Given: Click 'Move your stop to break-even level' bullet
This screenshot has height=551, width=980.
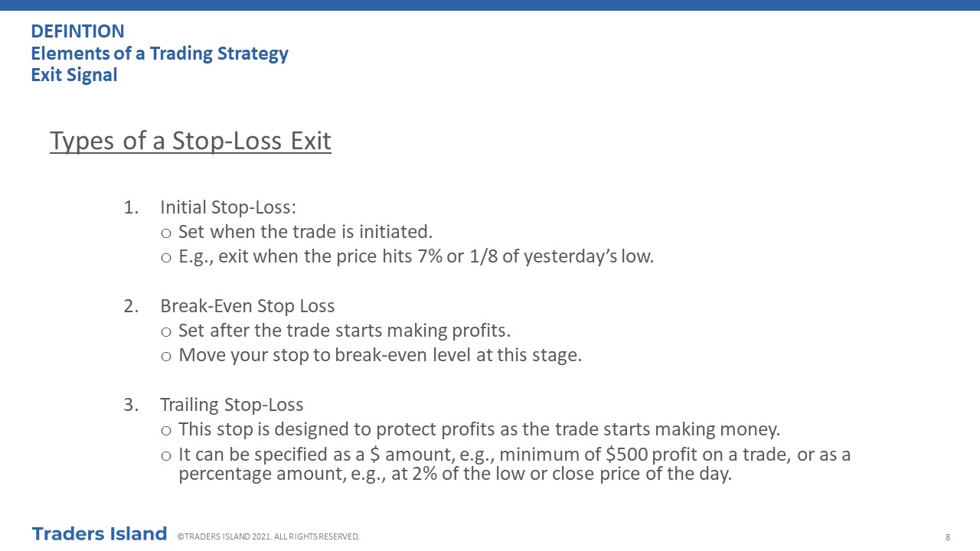Looking at the screenshot, I should click(380, 355).
